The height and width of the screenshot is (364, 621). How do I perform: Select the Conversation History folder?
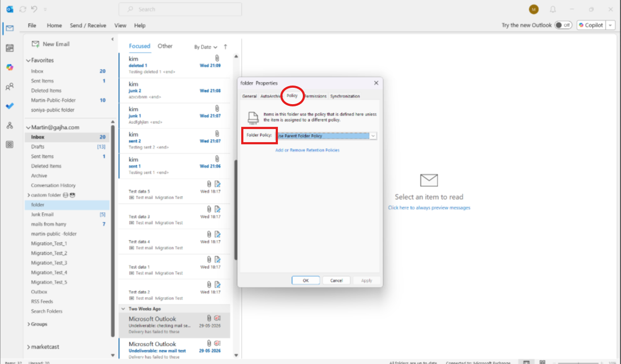click(x=67, y=185)
